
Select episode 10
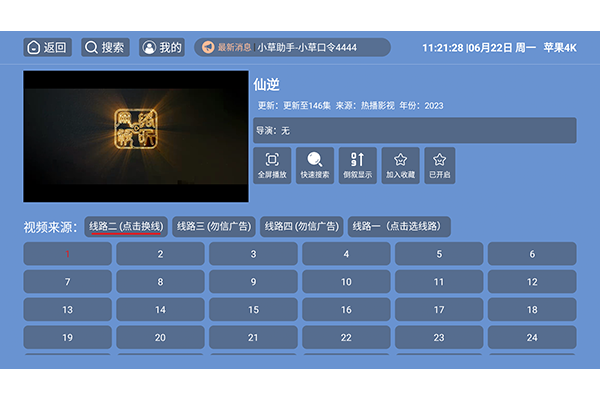click(x=346, y=282)
